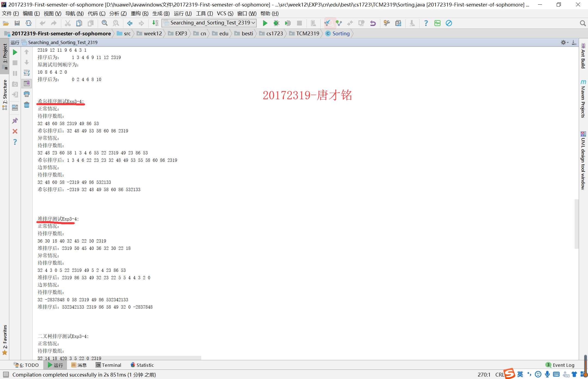This screenshot has height=379, width=588.
Task: Open the Event Log button
Action: pos(560,365)
